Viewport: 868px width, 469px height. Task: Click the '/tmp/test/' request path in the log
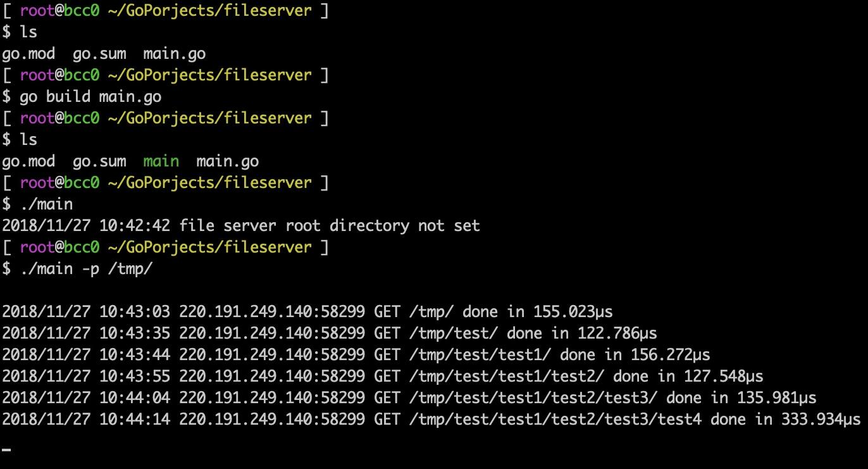click(x=454, y=334)
